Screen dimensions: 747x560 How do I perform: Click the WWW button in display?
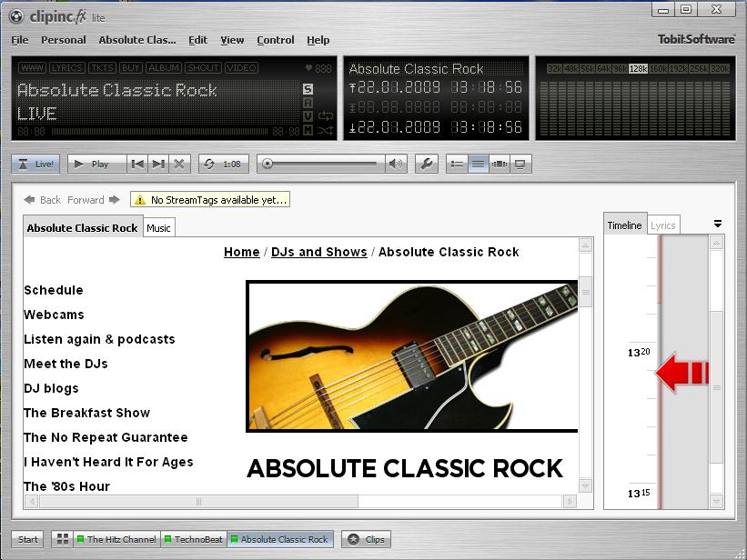click(33, 67)
